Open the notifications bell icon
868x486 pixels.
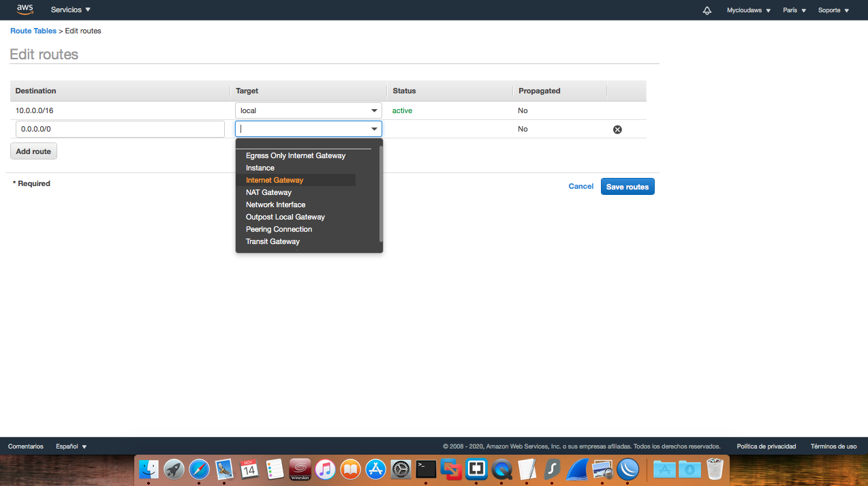(x=707, y=10)
